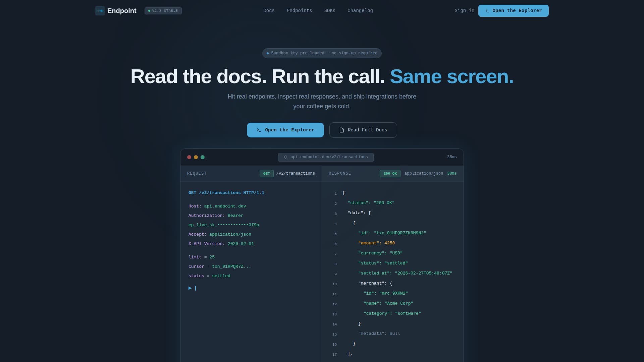This screenshot has width=644, height=362.
Task: Click the "currency": "USD" line
Action: click(380, 253)
